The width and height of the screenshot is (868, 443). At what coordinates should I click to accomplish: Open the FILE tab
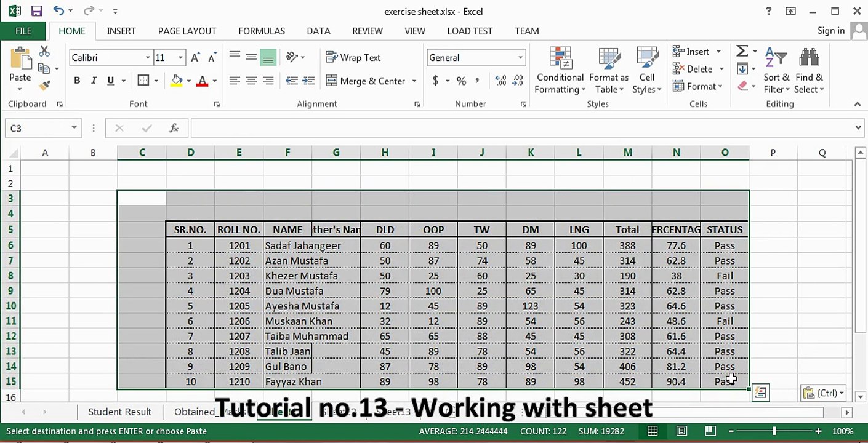pos(23,31)
